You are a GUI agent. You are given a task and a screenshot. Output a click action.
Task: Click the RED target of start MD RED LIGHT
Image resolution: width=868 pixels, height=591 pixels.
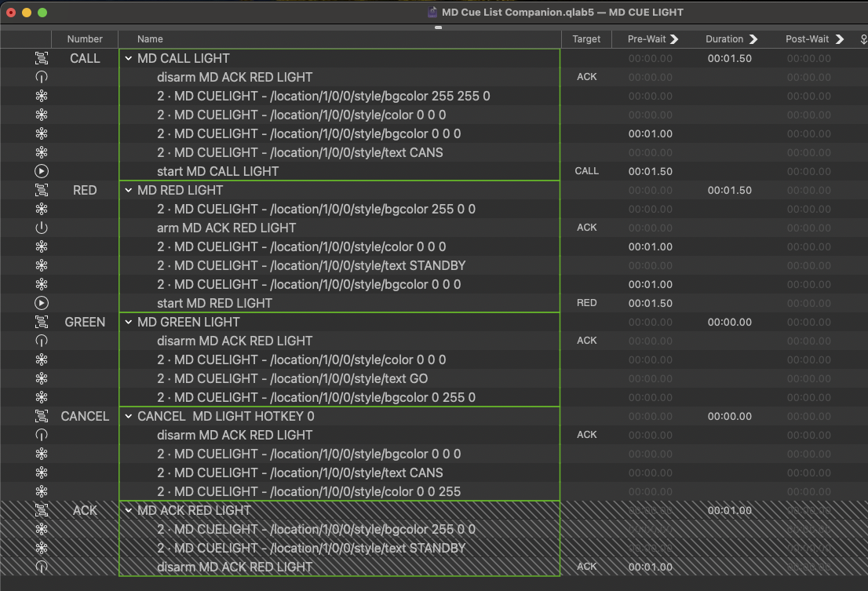(586, 303)
